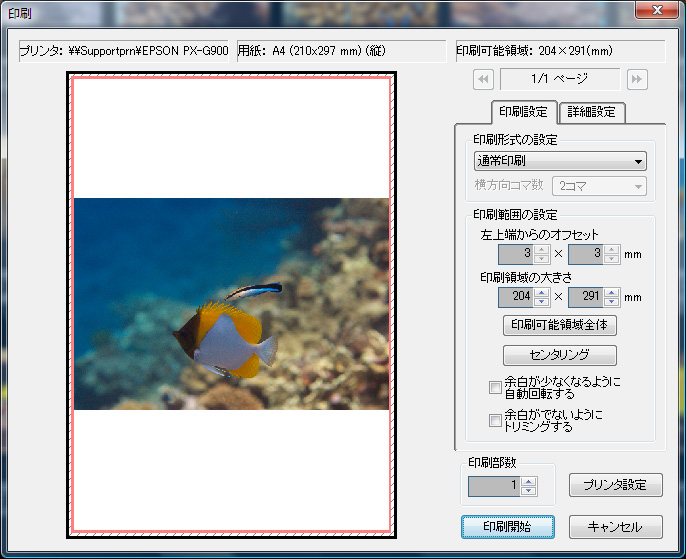Click the センタリング button
686x559 pixels.
pyautogui.click(x=560, y=355)
